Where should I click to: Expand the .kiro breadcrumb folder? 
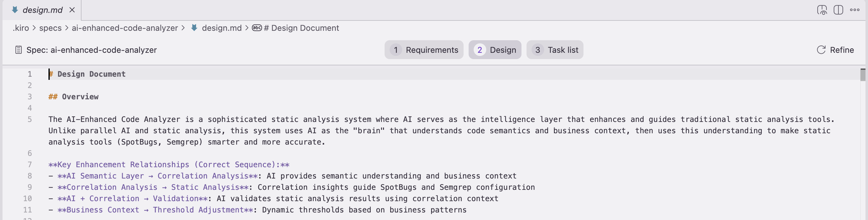[x=21, y=28]
